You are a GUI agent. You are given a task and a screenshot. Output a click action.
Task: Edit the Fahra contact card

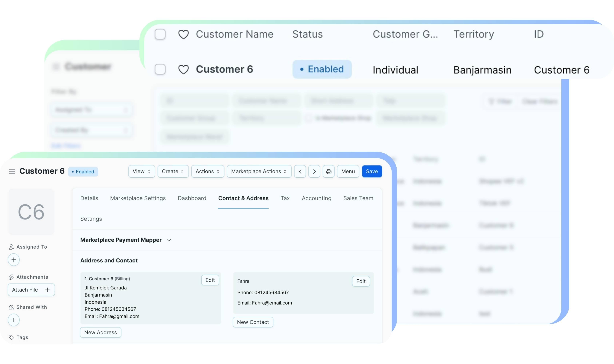(x=361, y=281)
